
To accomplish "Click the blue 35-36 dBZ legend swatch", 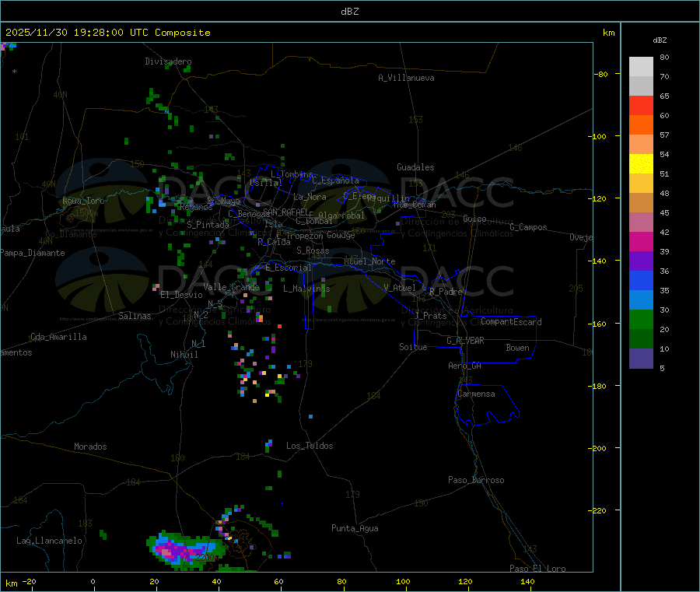I will 641,280.
